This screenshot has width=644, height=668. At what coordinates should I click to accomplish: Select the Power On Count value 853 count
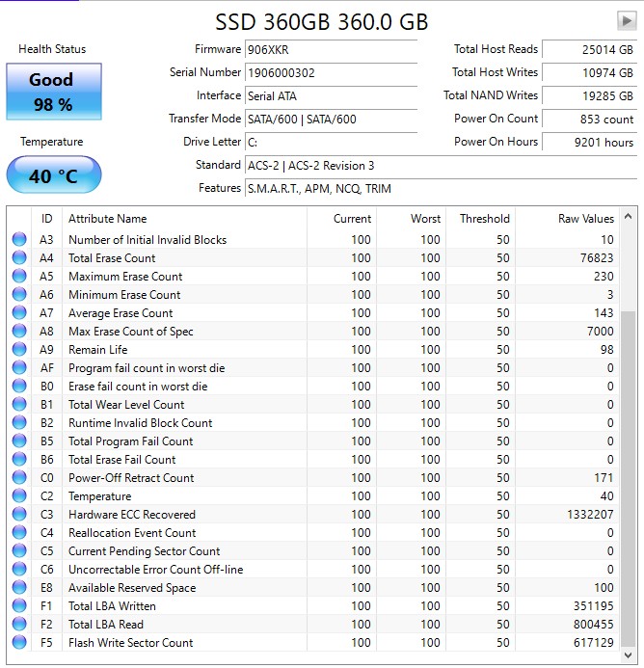click(x=589, y=119)
